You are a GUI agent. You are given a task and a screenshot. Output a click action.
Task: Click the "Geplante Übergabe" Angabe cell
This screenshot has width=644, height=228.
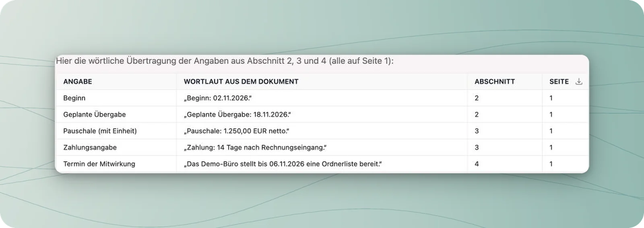click(95, 115)
